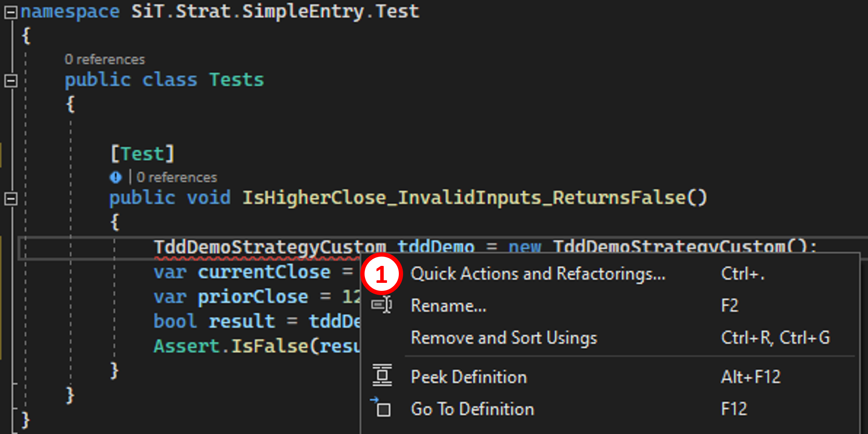Choose Remove and Sort Usings

[504, 338]
